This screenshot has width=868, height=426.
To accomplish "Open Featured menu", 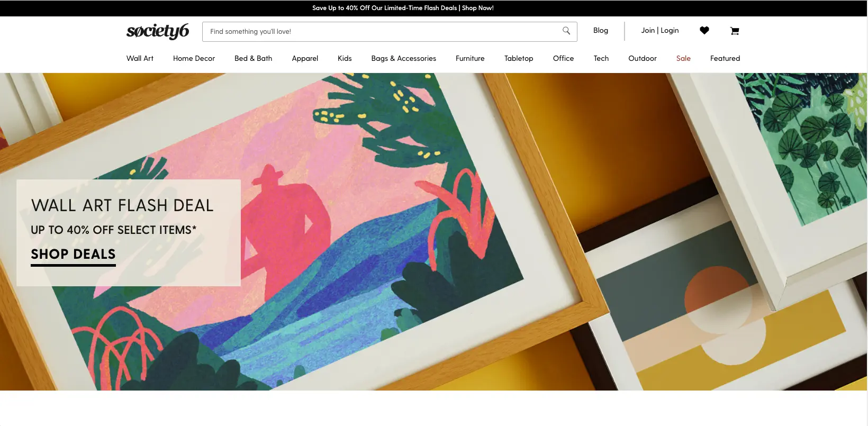I will [725, 58].
